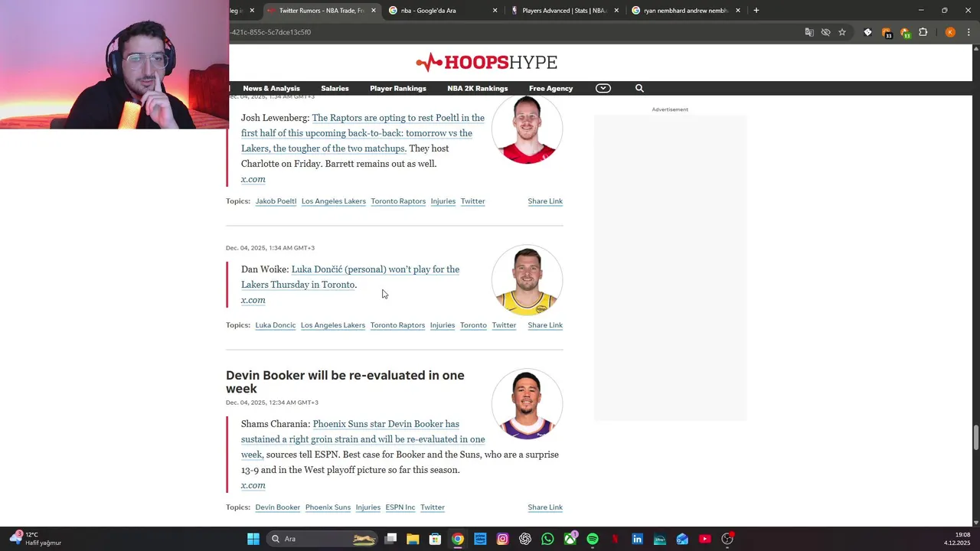Click the page vertical scrollbar thumb
Image resolution: width=980 pixels, height=551 pixels.
click(975, 439)
